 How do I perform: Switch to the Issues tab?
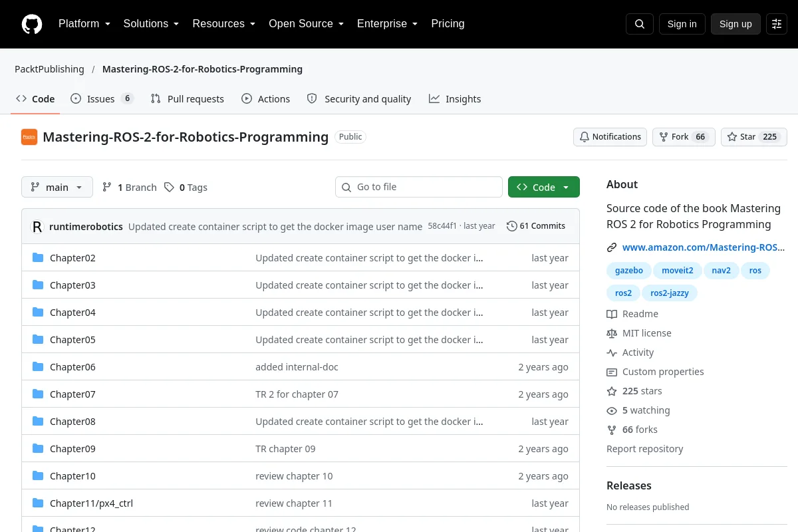102,99
